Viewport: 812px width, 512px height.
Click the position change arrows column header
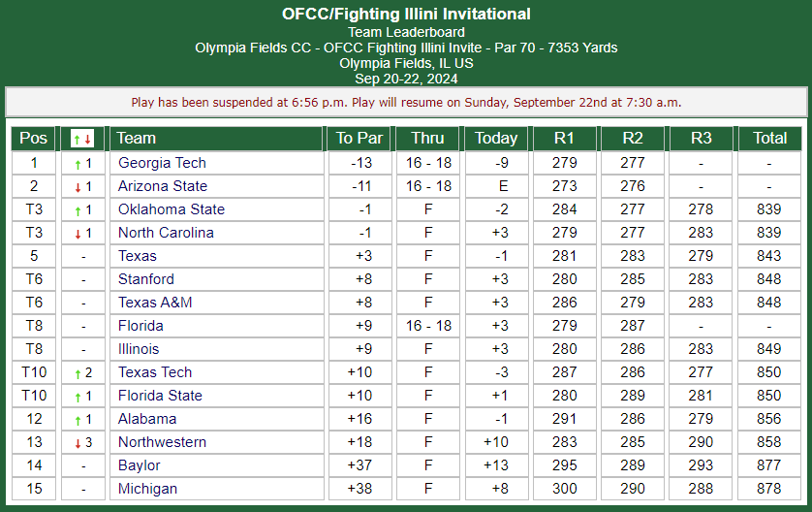[83, 139]
